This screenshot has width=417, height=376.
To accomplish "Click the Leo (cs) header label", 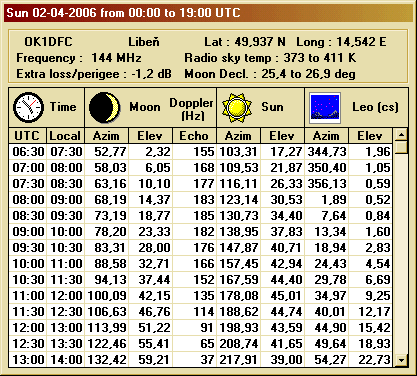I will 375,107.
